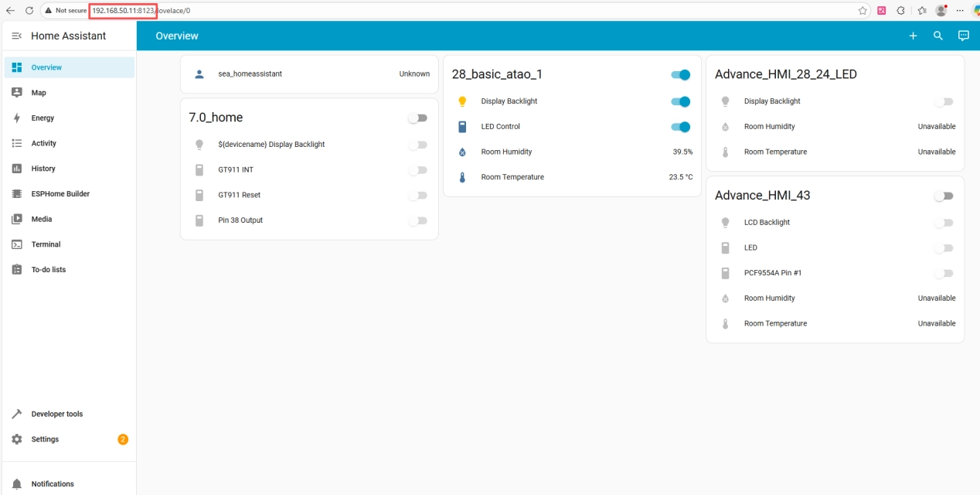Open Settings from the sidebar
This screenshot has height=495, width=980.
45,439
